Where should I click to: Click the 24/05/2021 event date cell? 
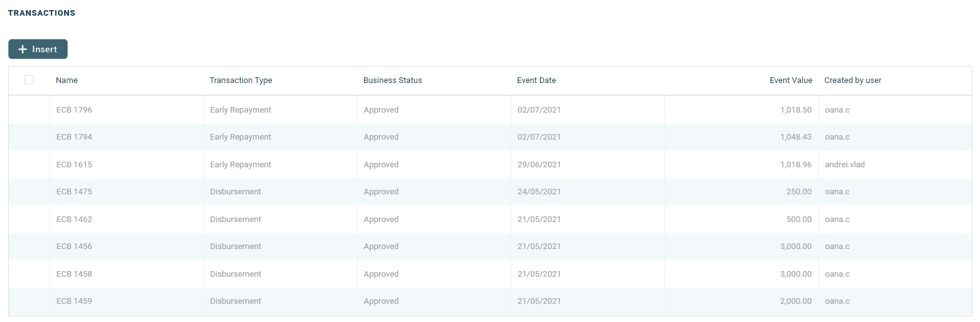tap(539, 192)
